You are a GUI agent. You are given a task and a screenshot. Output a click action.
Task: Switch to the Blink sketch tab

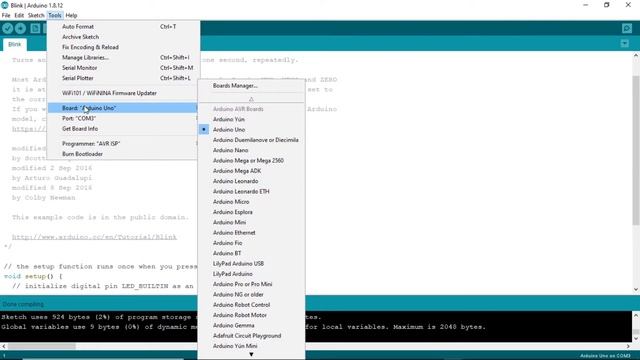[15, 44]
